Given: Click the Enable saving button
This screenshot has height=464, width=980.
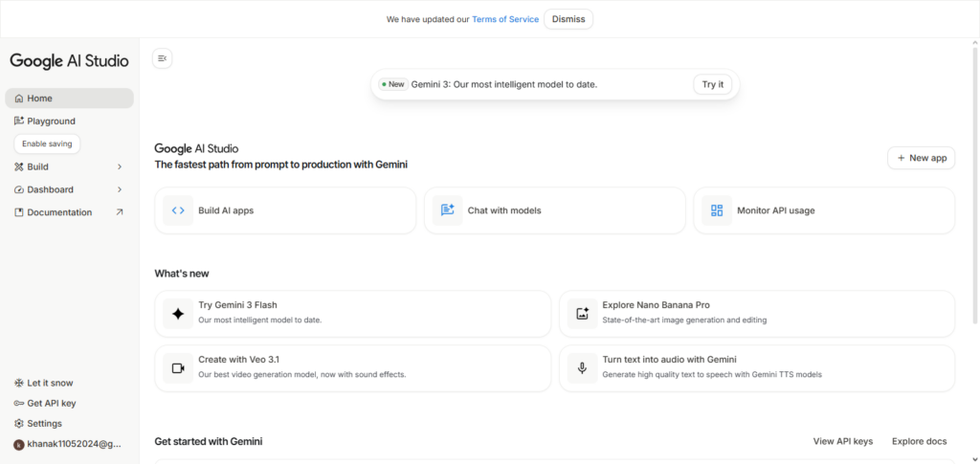Looking at the screenshot, I should 48,144.
